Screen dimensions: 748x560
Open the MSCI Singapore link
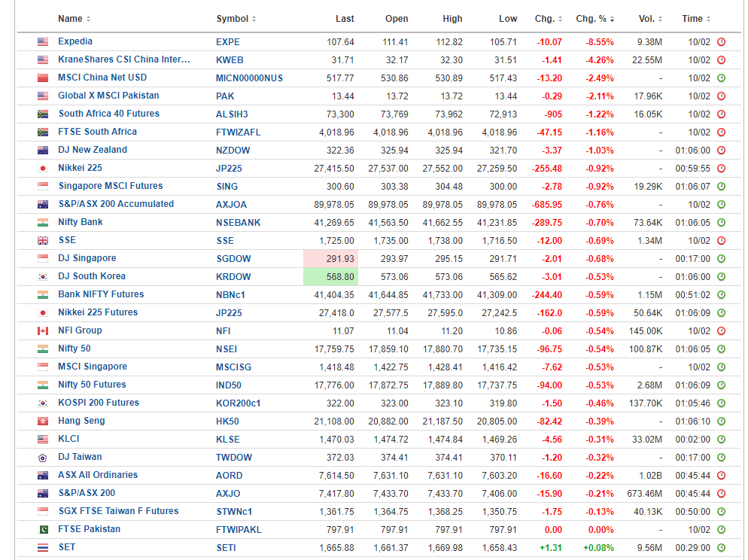click(93, 367)
